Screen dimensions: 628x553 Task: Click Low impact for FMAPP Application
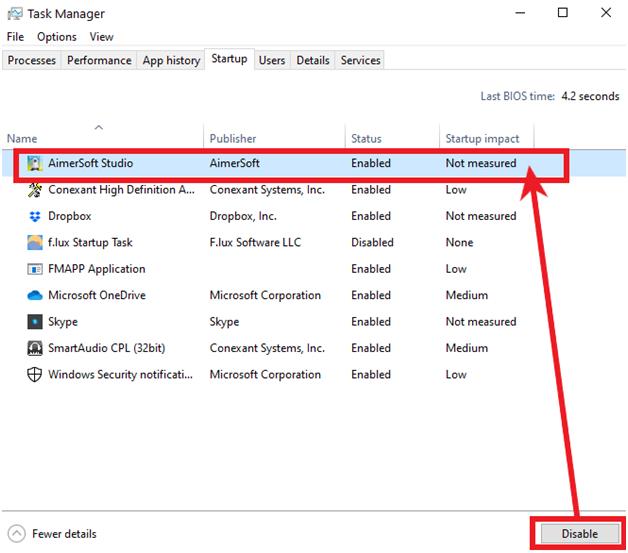(456, 269)
